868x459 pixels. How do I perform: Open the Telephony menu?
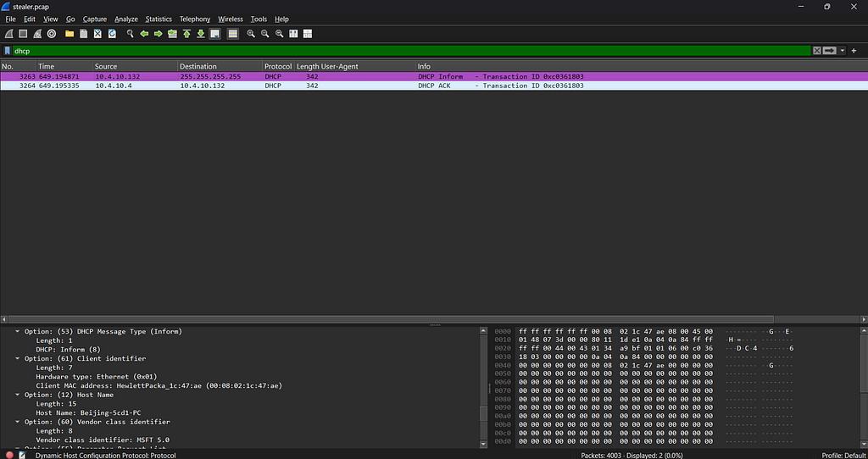click(195, 19)
